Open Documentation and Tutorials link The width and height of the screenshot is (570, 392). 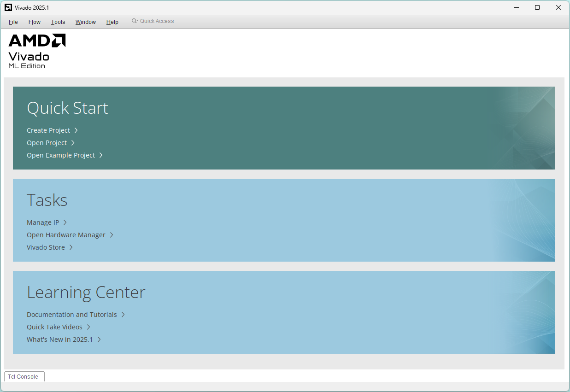pos(72,315)
